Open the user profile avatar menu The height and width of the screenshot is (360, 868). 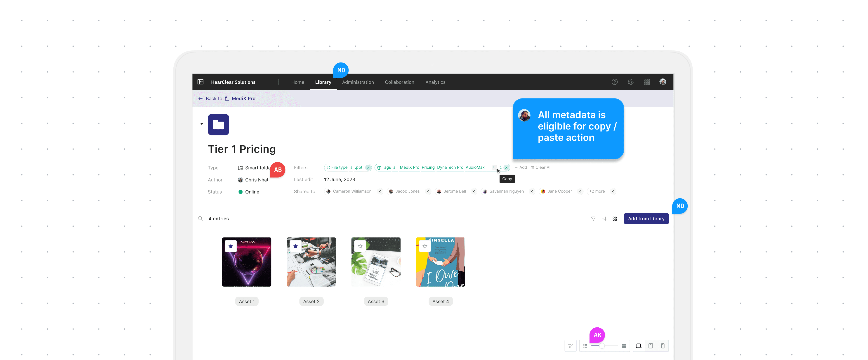(663, 82)
